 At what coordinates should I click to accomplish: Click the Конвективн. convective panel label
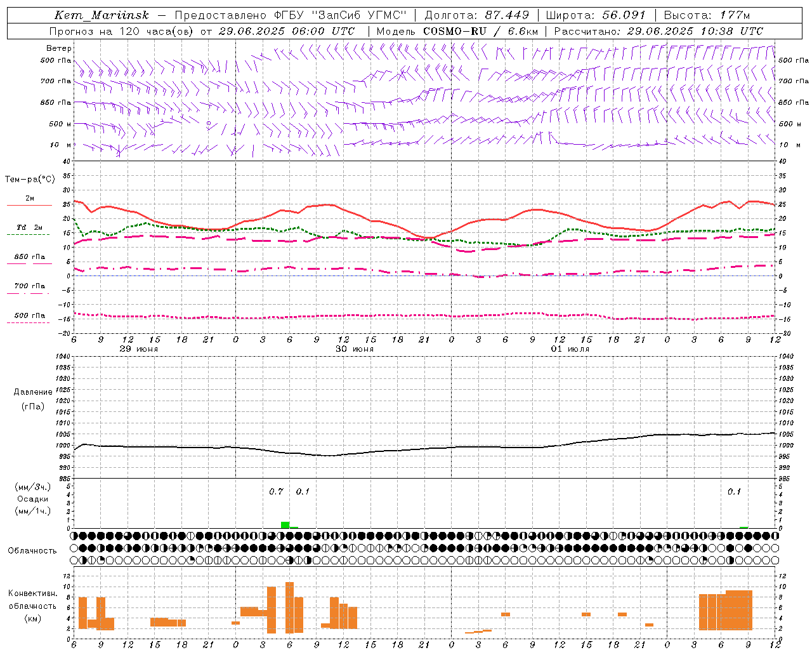[x=33, y=594]
